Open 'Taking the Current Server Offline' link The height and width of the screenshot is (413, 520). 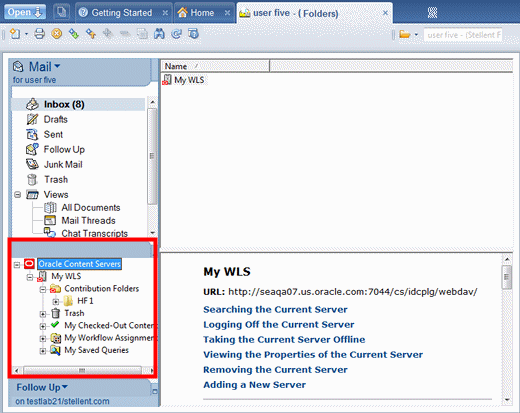click(284, 340)
